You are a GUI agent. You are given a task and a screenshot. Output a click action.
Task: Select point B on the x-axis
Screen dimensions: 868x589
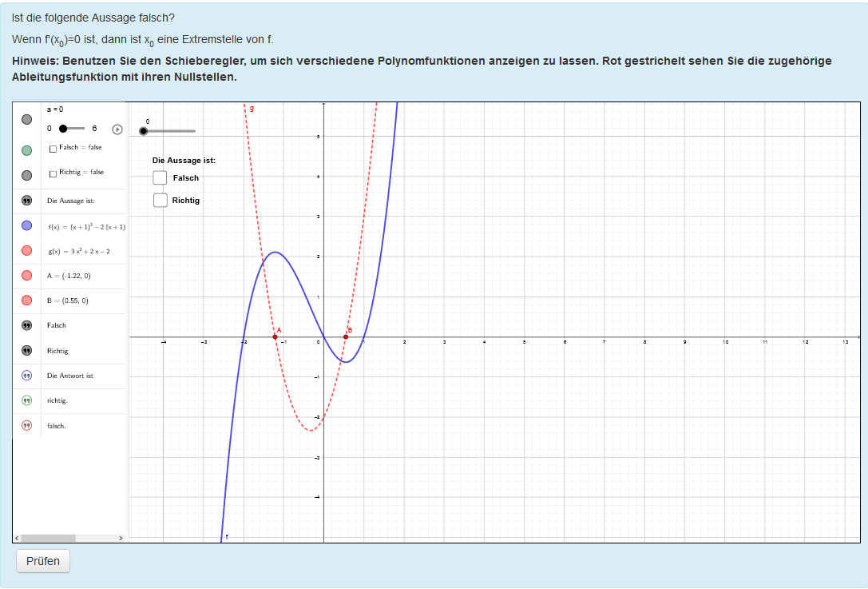click(x=345, y=336)
